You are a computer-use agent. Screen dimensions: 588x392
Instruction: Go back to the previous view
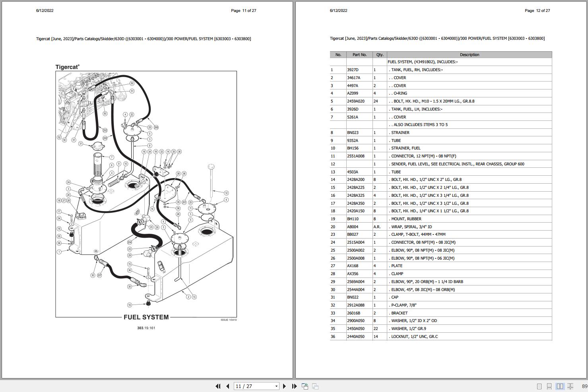(305, 386)
